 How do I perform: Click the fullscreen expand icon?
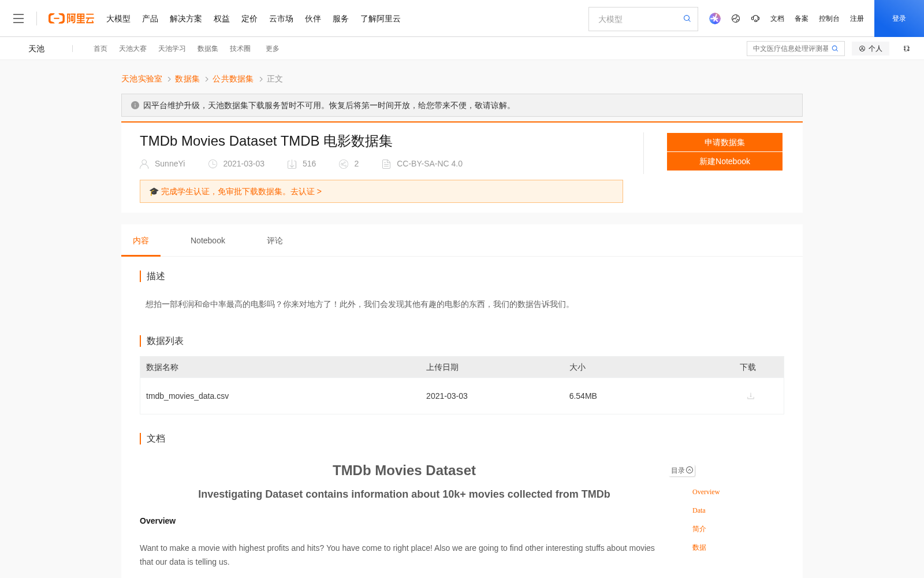907,49
